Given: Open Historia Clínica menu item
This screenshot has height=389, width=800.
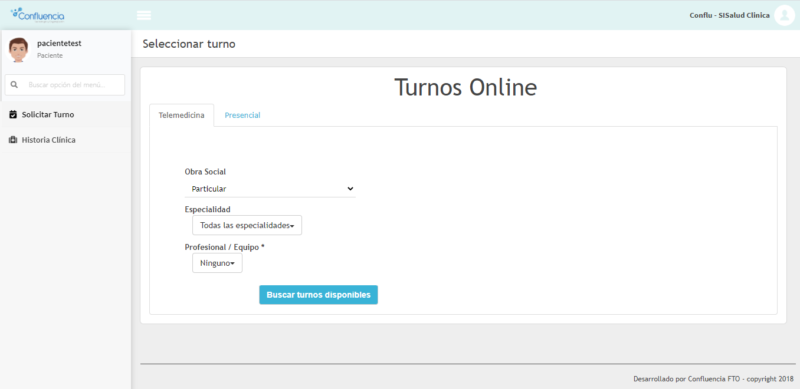Looking at the screenshot, I should click(x=65, y=140).
